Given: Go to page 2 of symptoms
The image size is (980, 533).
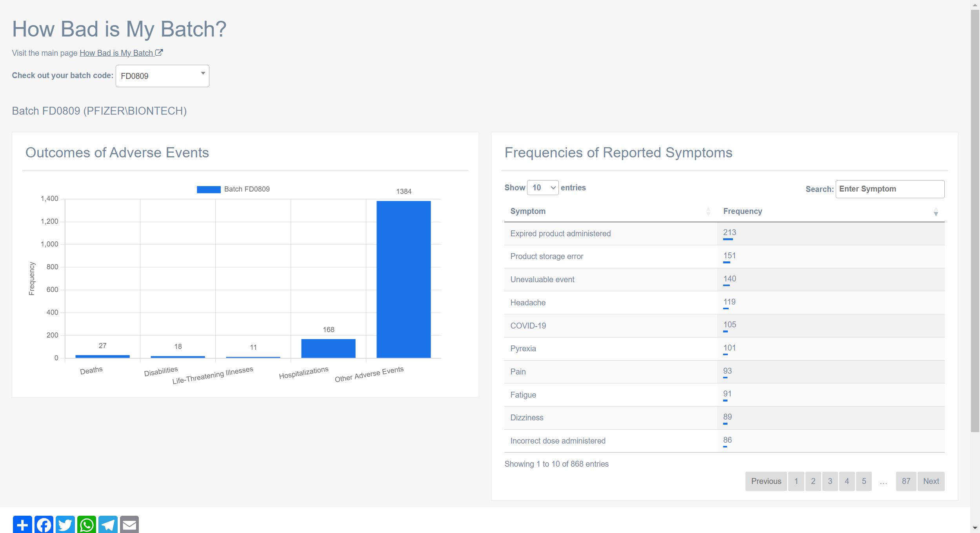Looking at the screenshot, I should point(813,481).
